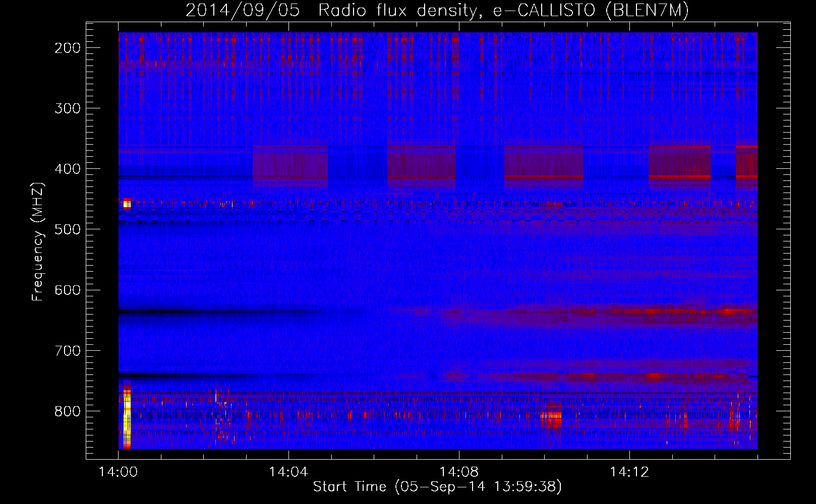Click the 200 frequency tick label
This screenshot has width=816, height=504.
point(68,48)
